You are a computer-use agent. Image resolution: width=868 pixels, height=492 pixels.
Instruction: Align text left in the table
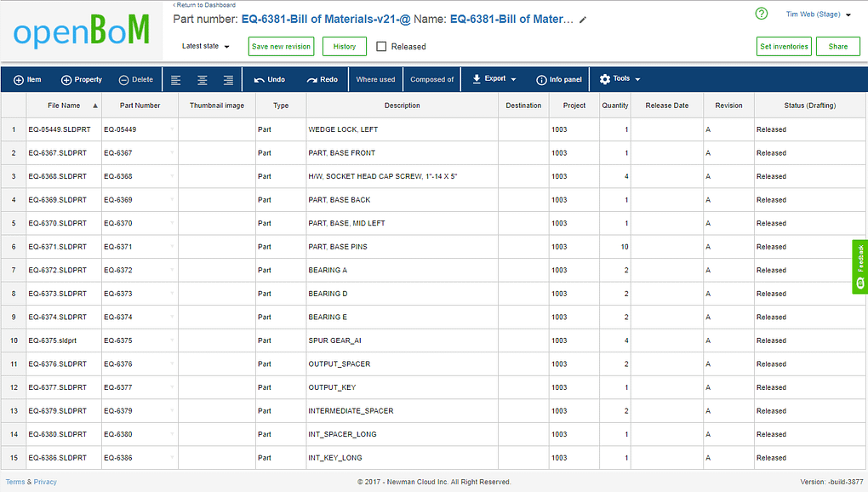coord(176,80)
